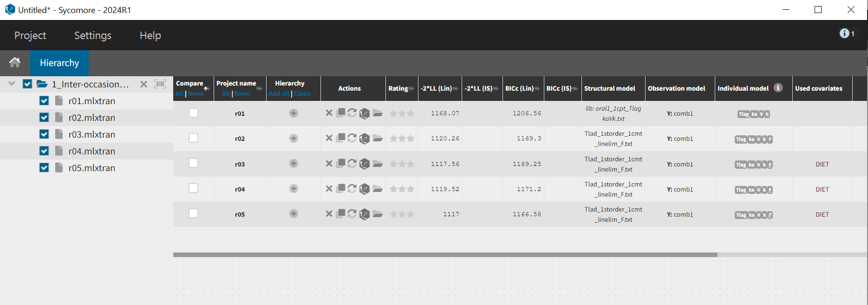
Task: Duplicate the r02 project via copy icon
Action: pos(341,138)
